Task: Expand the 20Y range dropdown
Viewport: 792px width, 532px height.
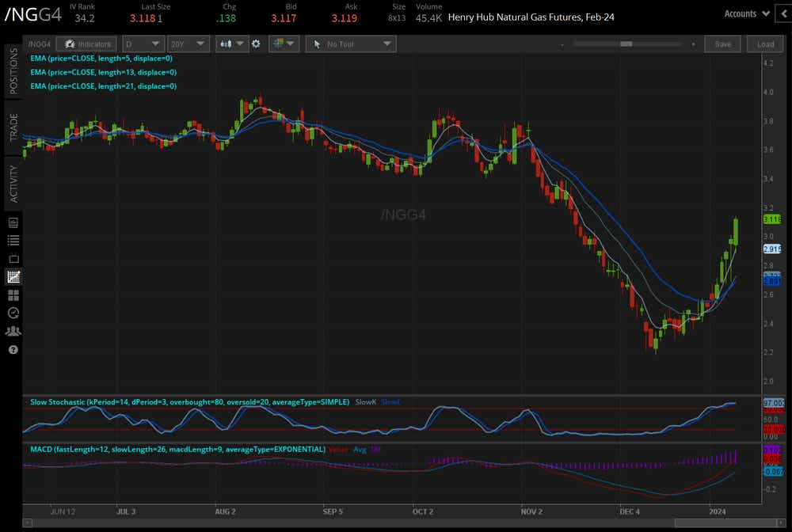Action: (x=187, y=44)
